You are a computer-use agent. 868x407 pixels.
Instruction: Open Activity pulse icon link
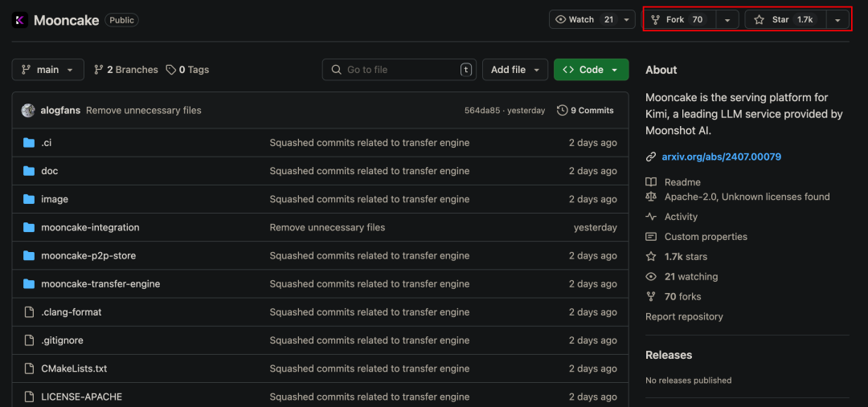[x=651, y=217]
